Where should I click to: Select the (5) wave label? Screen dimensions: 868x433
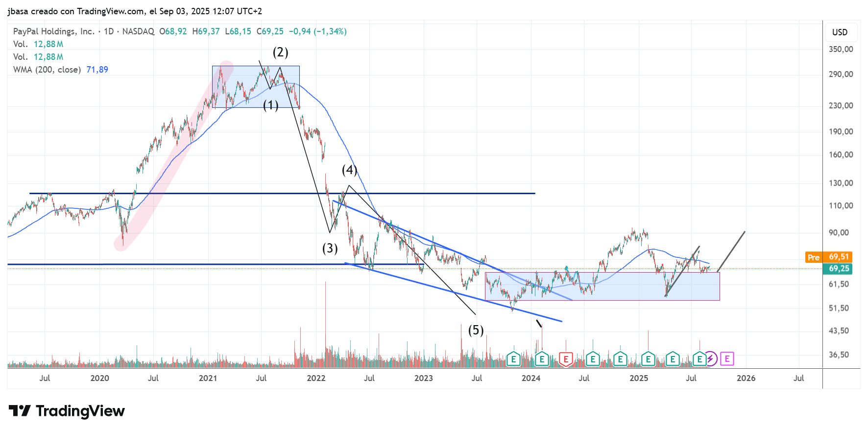476,330
